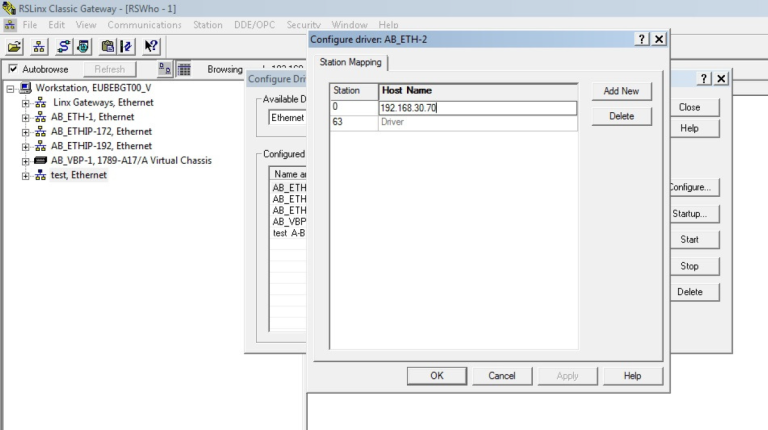The image size is (768, 430).
Task: Expand the AB_VBP-1 Virtual Chassis node
Action: pyautogui.click(x=25, y=161)
